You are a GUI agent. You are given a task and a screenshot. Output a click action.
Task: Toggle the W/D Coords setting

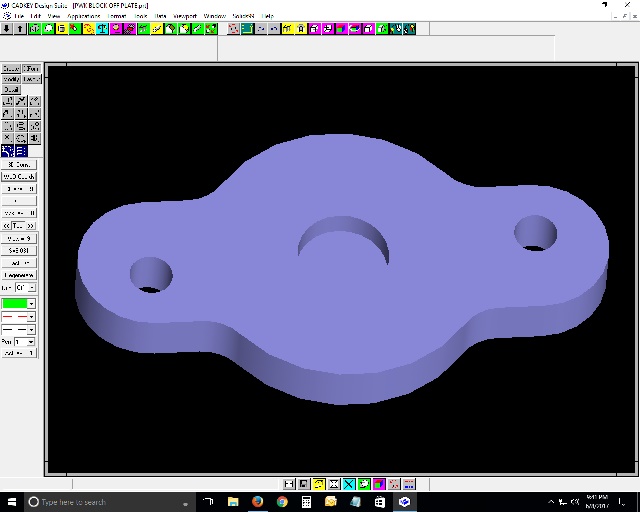19,176
